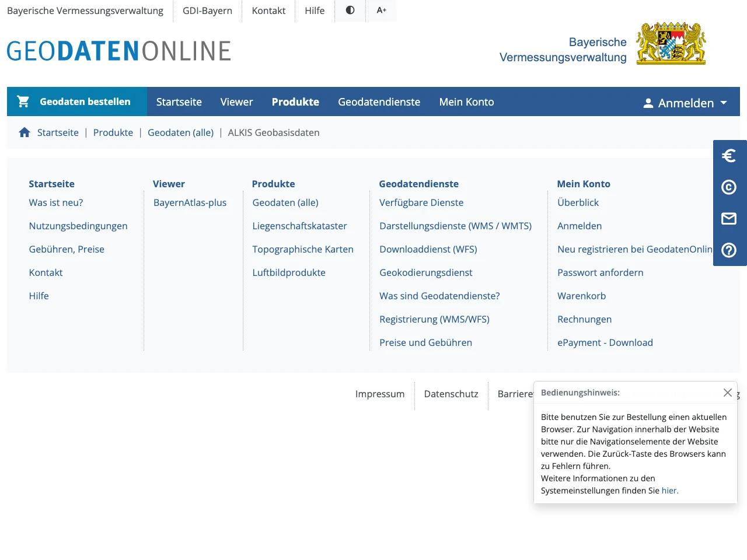Open Datenschutz footer link
This screenshot has width=747, height=560.
coord(451,394)
